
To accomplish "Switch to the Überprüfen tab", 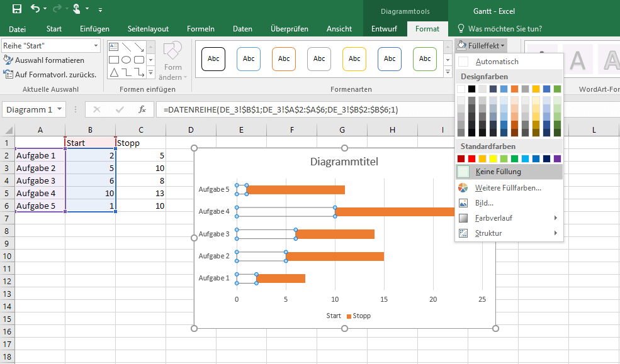I will 289,29.
